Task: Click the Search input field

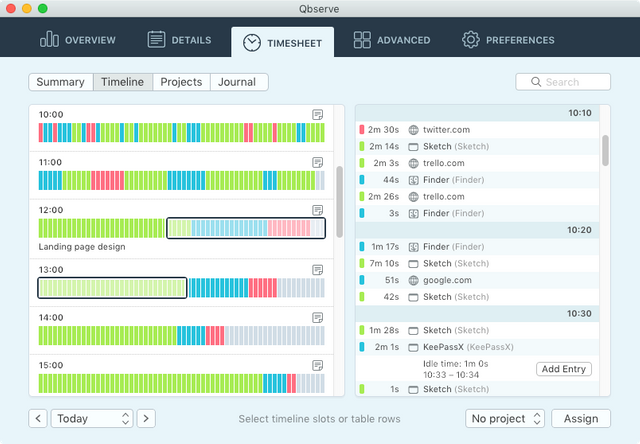Action: tap(563, 82)
